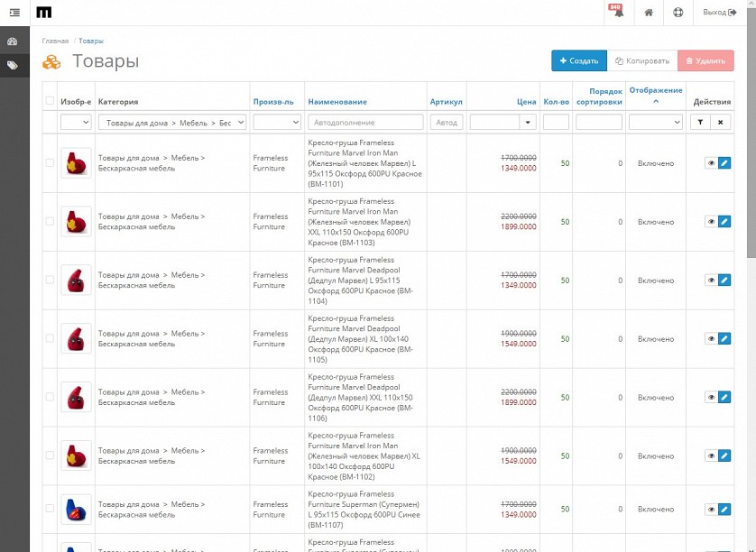The width and height of the screenshot is (756, 552).
Task: Select checkbox for product BM-1101
Action: pos(50,163)
